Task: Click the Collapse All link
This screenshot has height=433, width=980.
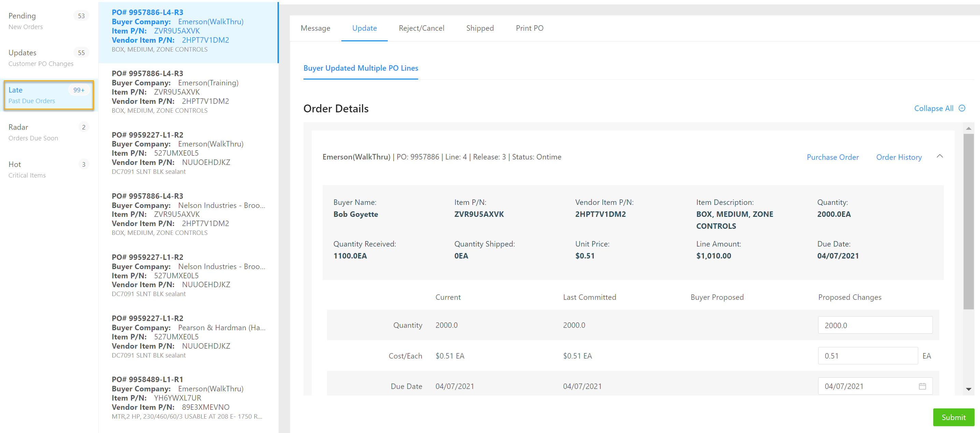Action: [934, 109]
